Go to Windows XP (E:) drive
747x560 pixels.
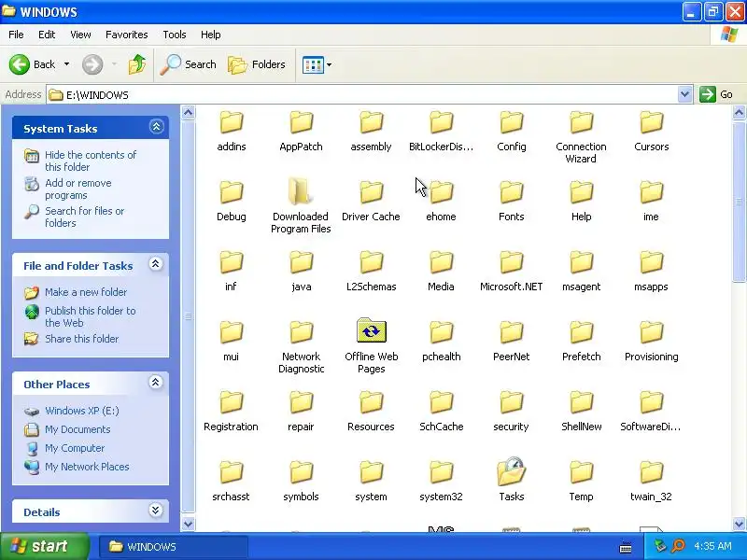coord(82,411)
